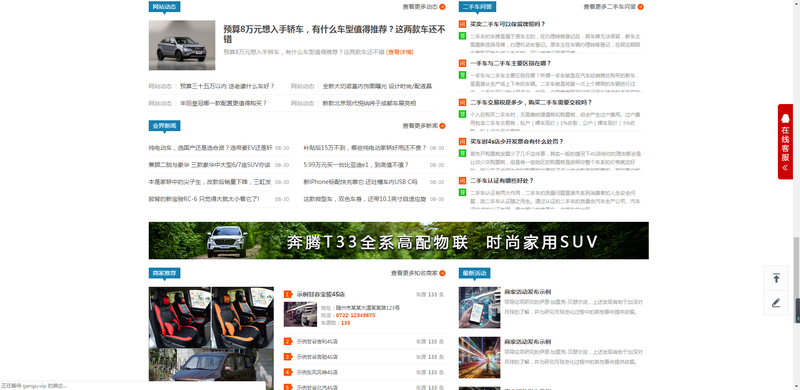The width and height of the screenshot is (800, 390).
Task: Click arrow icon beside 查看更多二手车问答
Action: [x=641, y=7]
